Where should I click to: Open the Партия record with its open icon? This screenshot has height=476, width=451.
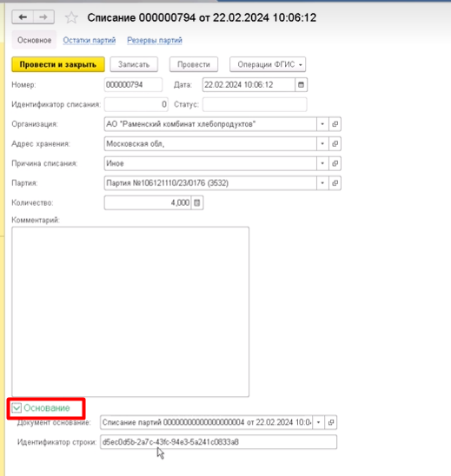[x=335, y=183]
